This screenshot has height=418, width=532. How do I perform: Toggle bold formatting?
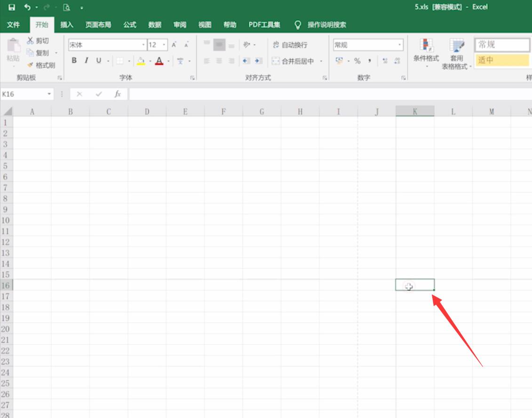click(74, 60)
